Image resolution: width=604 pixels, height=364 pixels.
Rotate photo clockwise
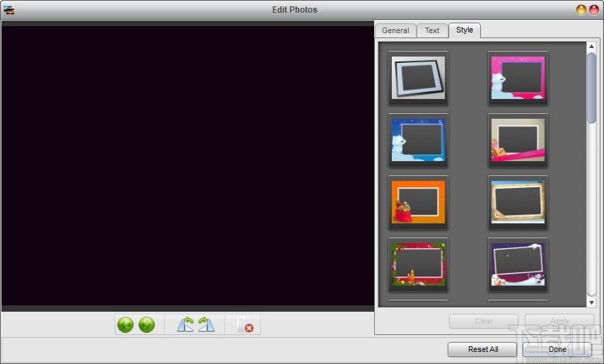coord(207,324)
